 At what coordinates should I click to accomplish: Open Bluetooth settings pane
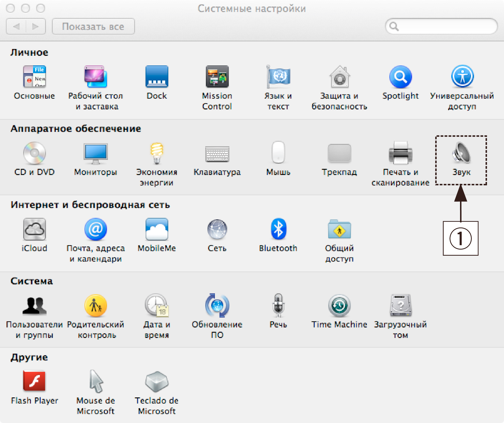pos(278,229)
